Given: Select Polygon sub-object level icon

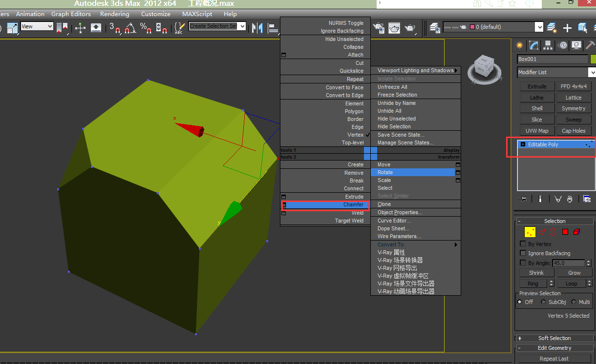Looking at the screenshot, I should (x=565, y=232).
